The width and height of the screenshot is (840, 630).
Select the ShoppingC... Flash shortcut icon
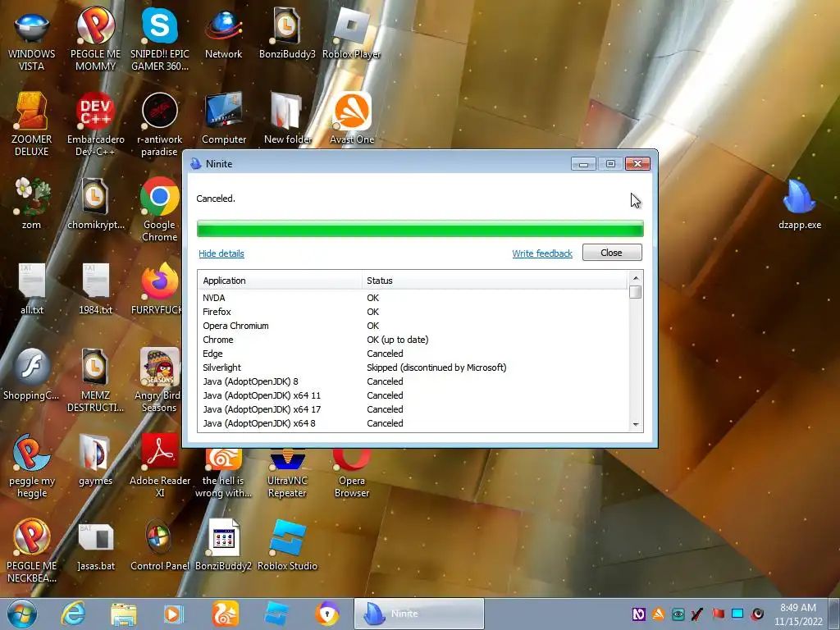[32, 375]
